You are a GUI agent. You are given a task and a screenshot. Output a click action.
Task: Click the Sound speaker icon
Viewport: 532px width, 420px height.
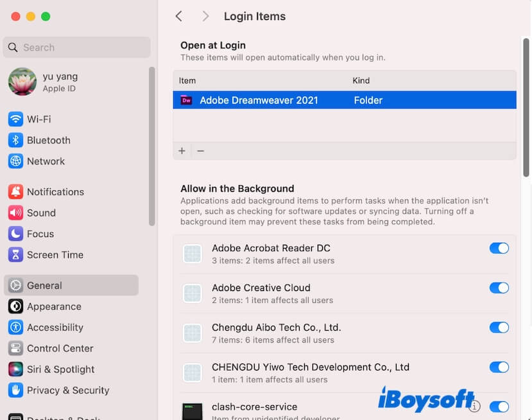pos(15,213)
